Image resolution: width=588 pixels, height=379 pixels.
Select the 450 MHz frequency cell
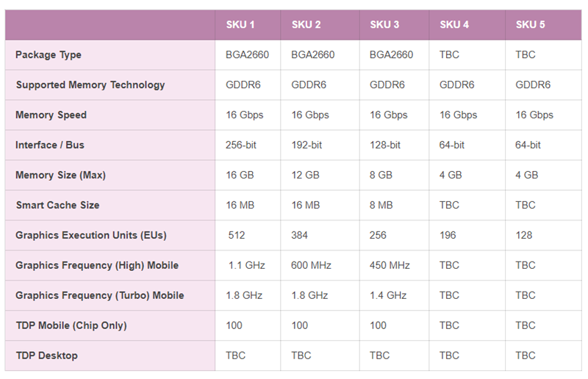pyautogui.click(x=390, y=265)
